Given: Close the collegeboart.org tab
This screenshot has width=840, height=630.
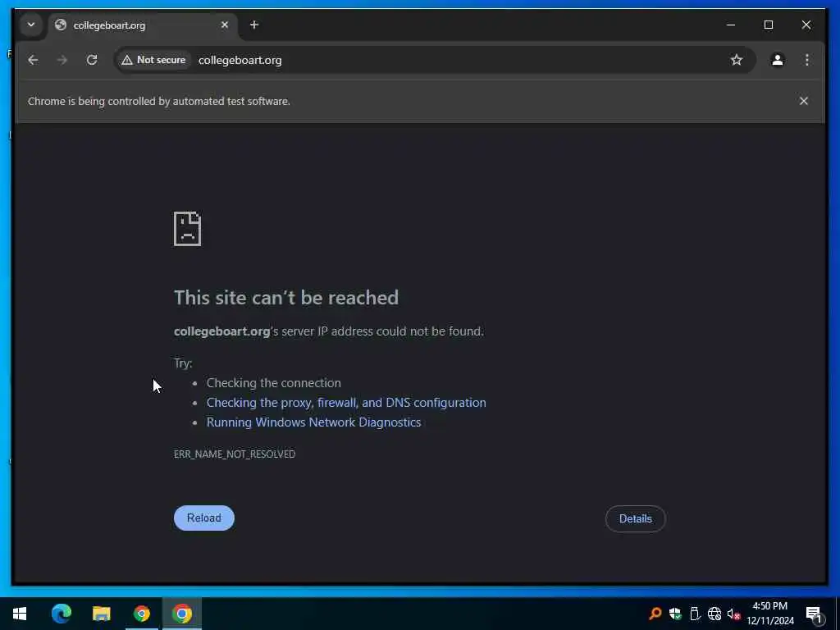Looking at the screenshot, I should click(225, 25).
